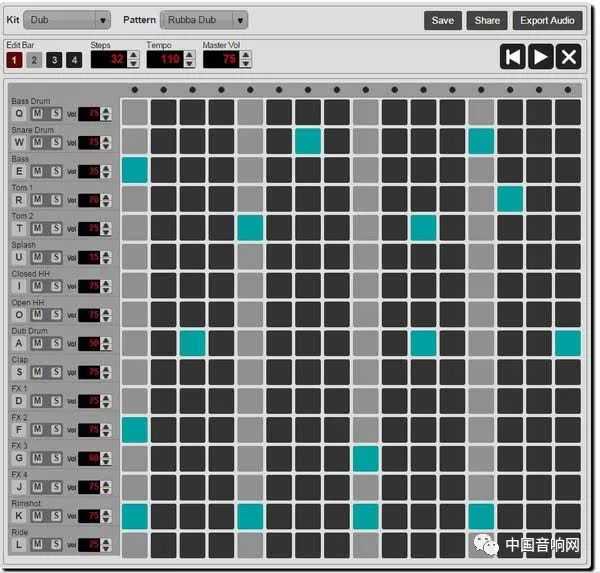Trigger the Dub Drum A key pad
600x573 pixels.
click(x=18, y=343)
